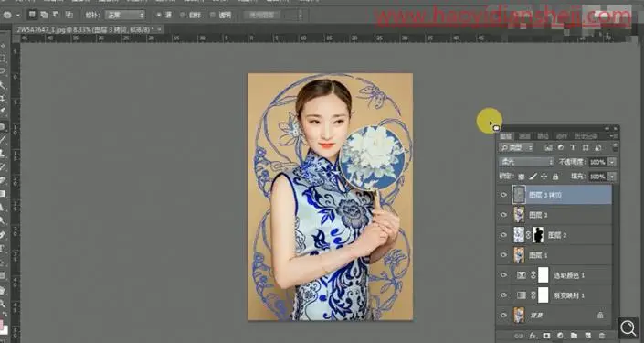Screen dimensions: 644x343
Task: Switch to the 图层 panel tab
Action: (x=505, y=136)
